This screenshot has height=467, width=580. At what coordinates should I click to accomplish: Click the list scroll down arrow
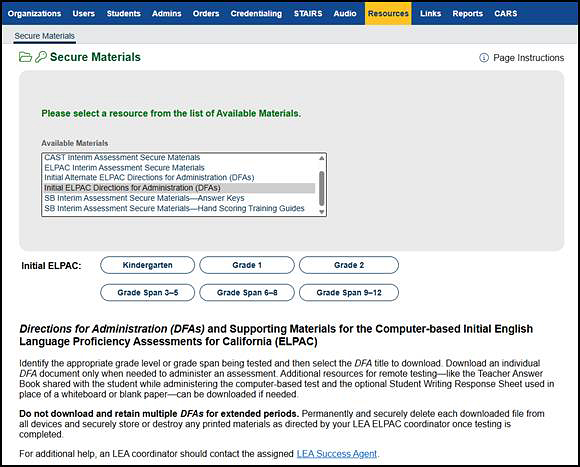pos(321,212)
